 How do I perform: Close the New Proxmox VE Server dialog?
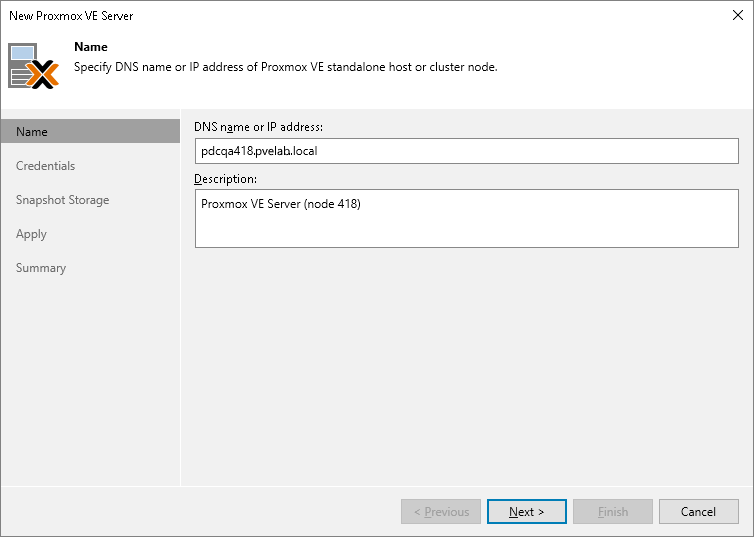[x=738, y=15]
